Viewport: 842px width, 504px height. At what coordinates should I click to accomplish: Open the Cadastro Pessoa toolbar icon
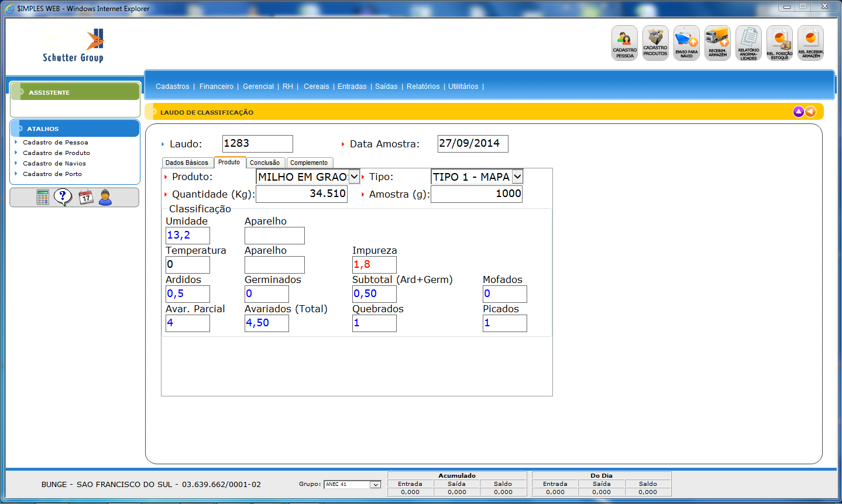click(x=624, y=43)
